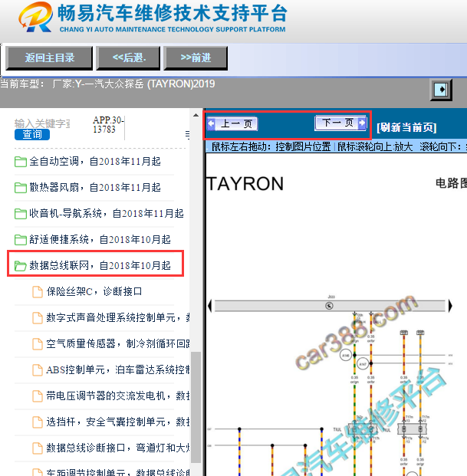The height and width of the screenshot is (476, 467).
Task: Click page icon beside 选挡杆
Action: pos(38,422)
